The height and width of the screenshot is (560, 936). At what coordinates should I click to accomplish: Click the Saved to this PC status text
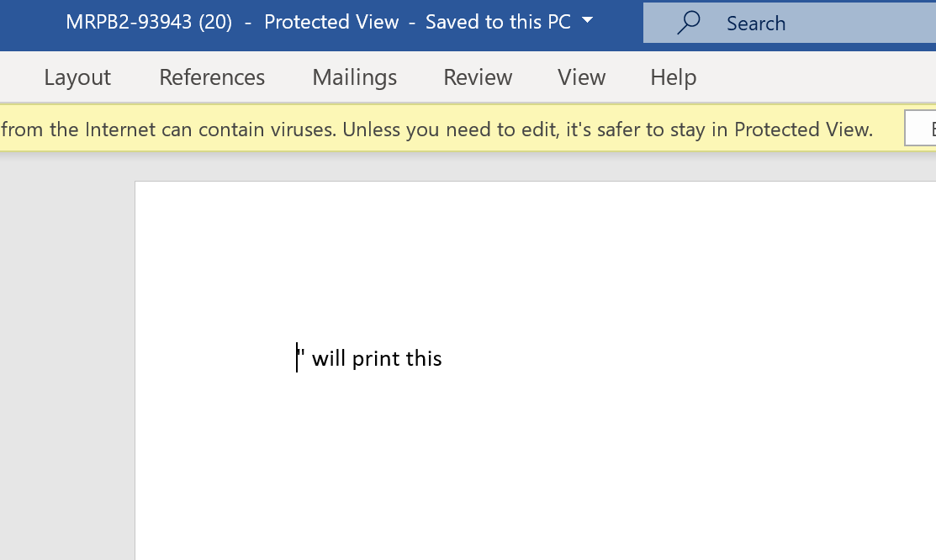(x=498, y=22)
